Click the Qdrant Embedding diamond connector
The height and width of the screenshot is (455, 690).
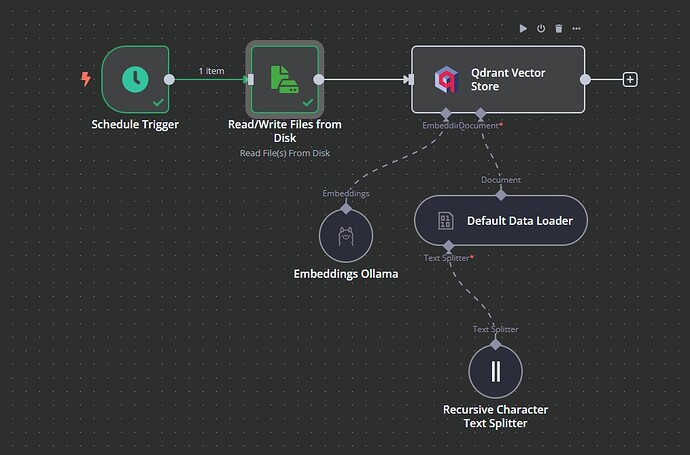pos(446,114)
